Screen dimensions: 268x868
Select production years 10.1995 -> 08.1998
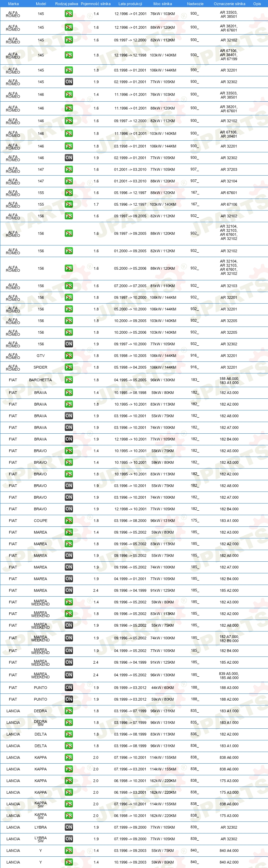click(x=130, y=393)
